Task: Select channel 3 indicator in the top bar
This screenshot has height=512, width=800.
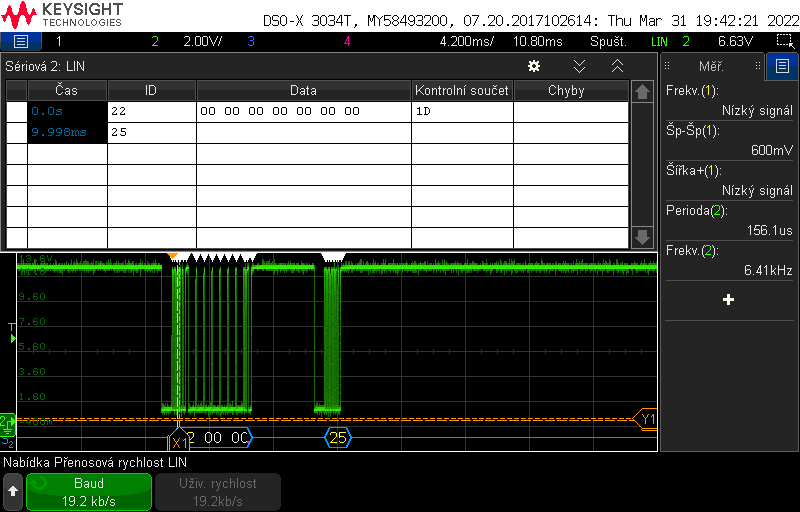Action: [251, 41]
